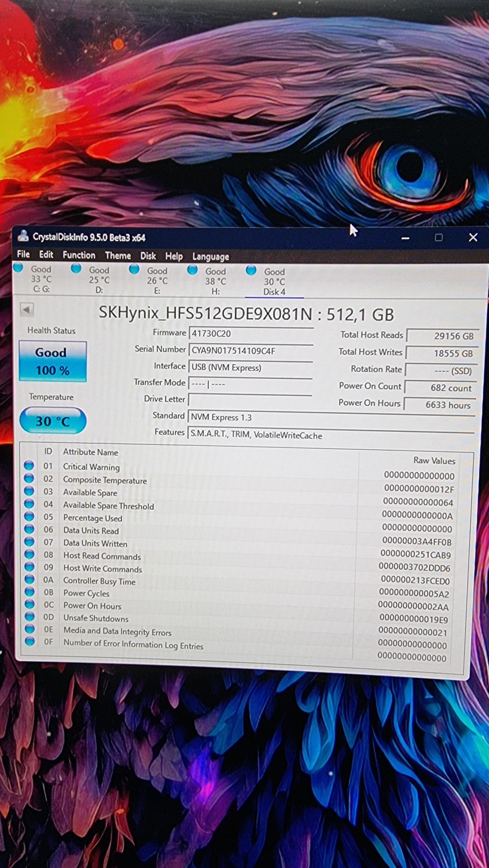Open the Help menu
The image size is (489, 868).
(174, 257)
